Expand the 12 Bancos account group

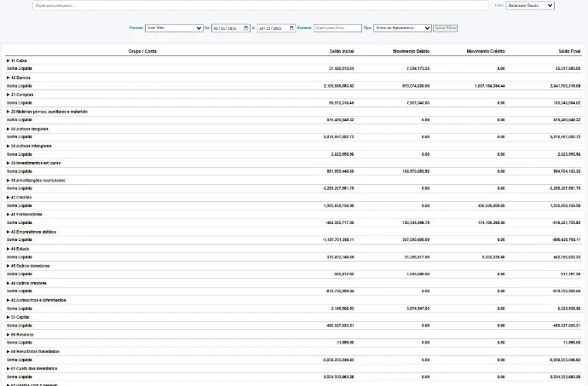pyautogui.click(x=8, y=78)
